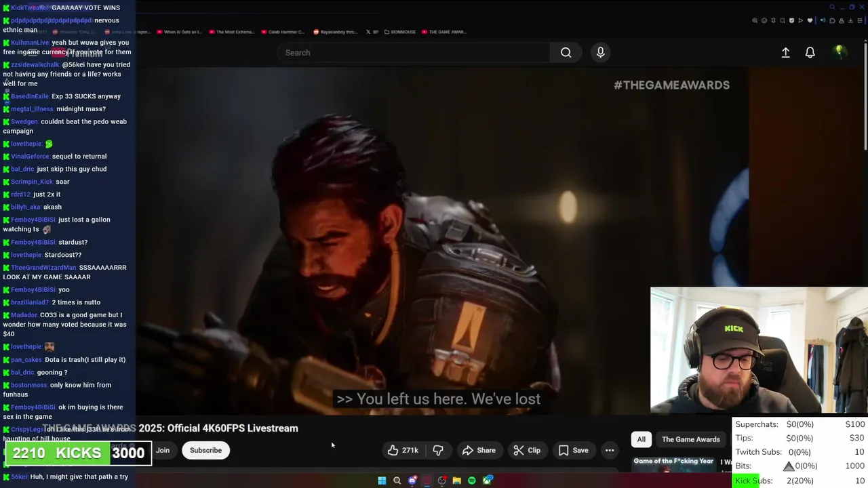
Task: Click chat username 'Madador'
Action: pyautogui.click(x=24, y=315)
